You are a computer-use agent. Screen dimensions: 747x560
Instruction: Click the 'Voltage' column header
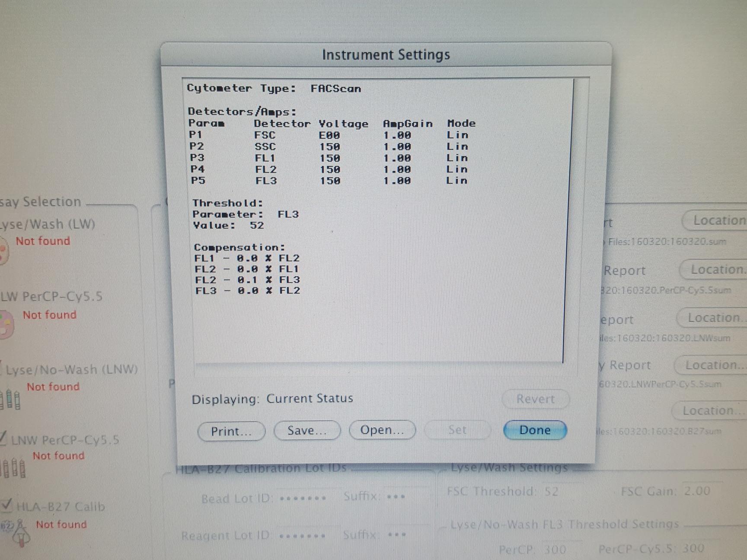[344, 124]
